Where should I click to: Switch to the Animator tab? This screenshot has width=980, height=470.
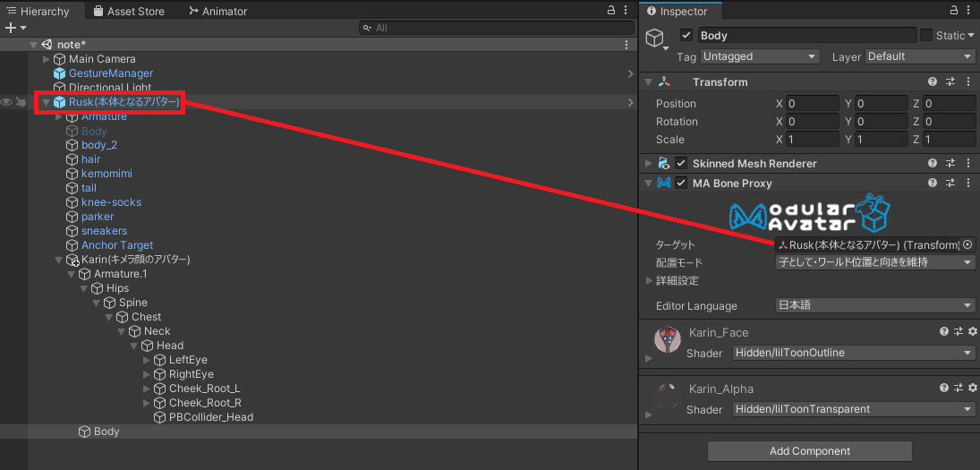217,12
